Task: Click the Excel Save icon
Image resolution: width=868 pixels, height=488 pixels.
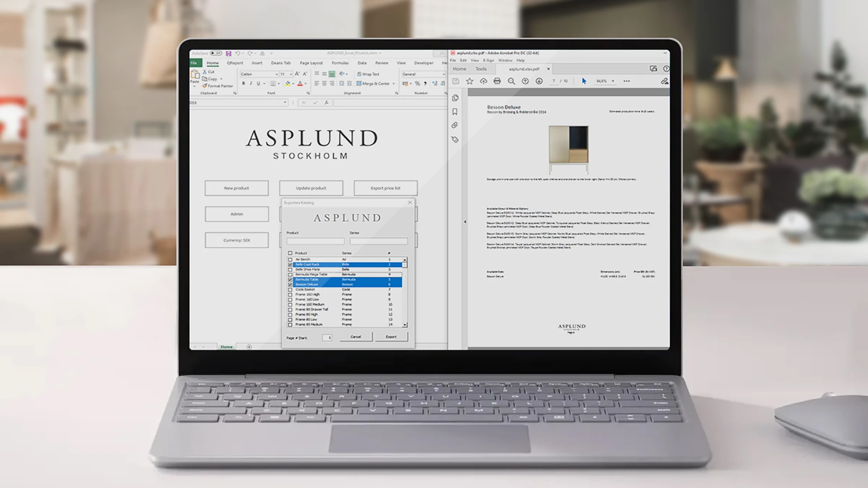Action: [x=229, y=54]
